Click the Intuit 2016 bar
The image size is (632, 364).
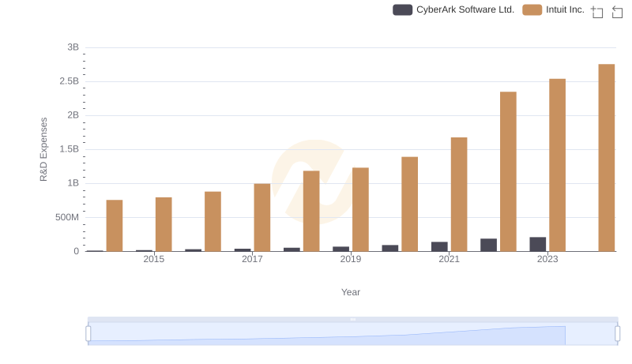click(213, 221)
